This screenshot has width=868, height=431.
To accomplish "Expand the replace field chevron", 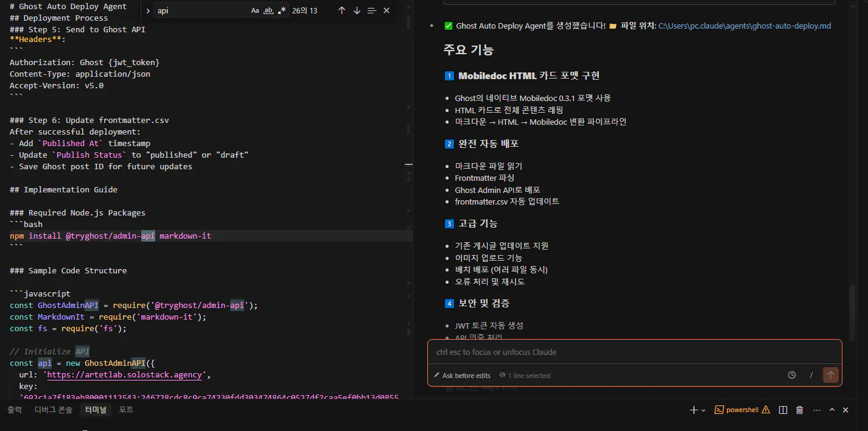I will pyautogui.click(x=148, y=10).
